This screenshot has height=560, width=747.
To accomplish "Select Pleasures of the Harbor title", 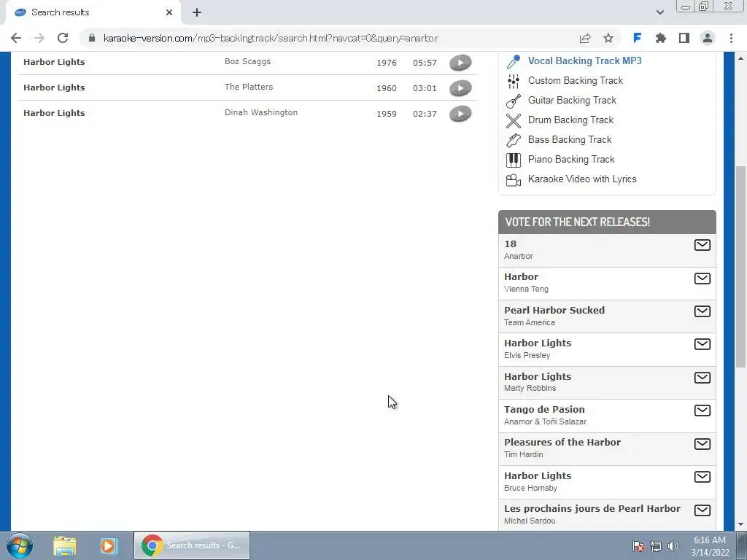I will (562, 442).
